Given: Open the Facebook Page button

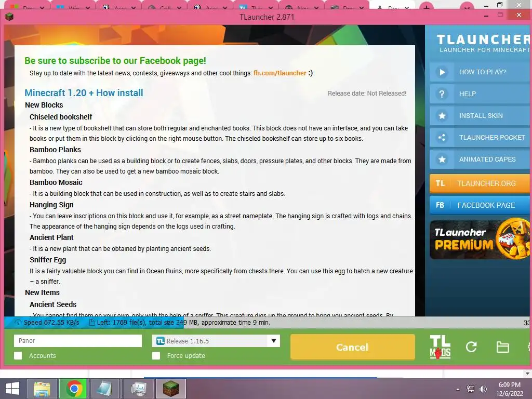Looking at the screenshot, I should point(480,205).
